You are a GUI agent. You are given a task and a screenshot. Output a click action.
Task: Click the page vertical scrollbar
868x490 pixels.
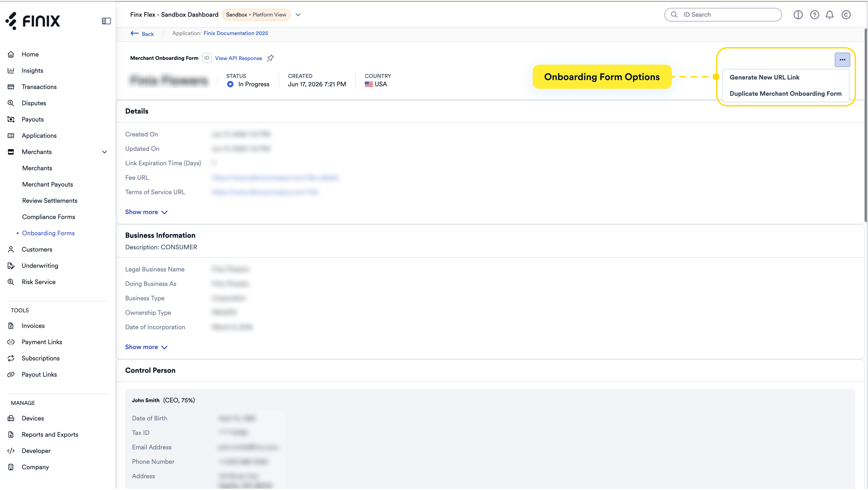point(866,125)
